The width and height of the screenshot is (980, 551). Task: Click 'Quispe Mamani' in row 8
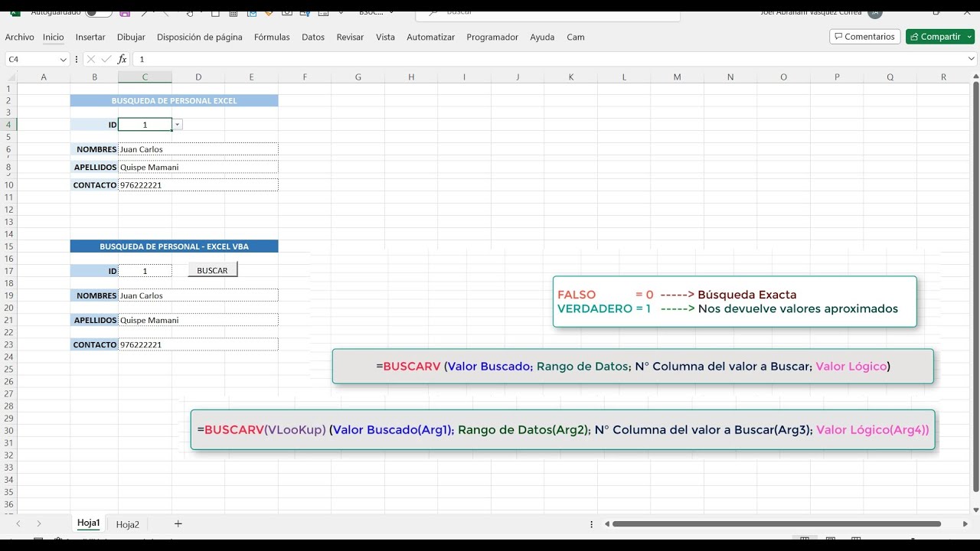(149, 167)
